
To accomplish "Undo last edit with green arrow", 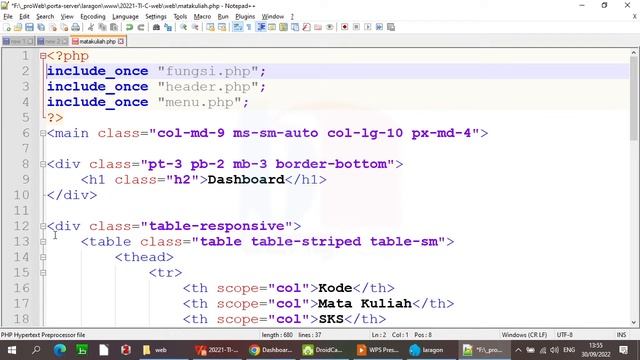I will 129,27.
